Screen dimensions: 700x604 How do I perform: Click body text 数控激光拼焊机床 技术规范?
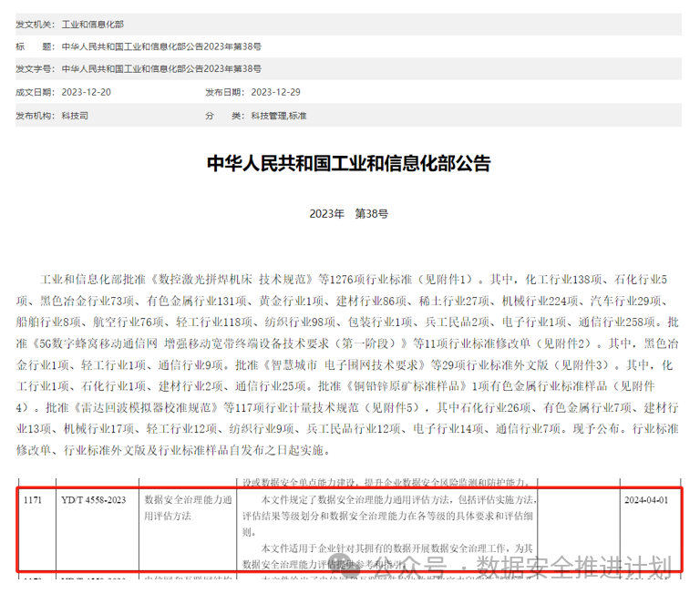pyautogui.click(x=232, y=280)
